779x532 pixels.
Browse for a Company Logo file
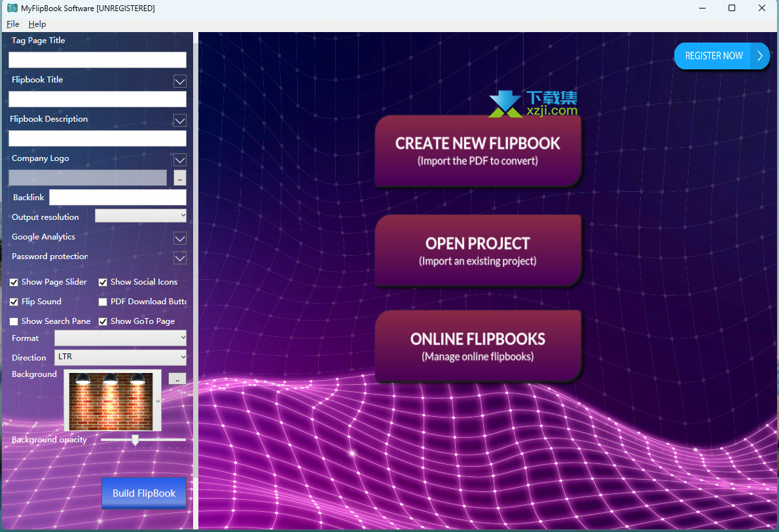pyautogui.click(x=180, y=178)
